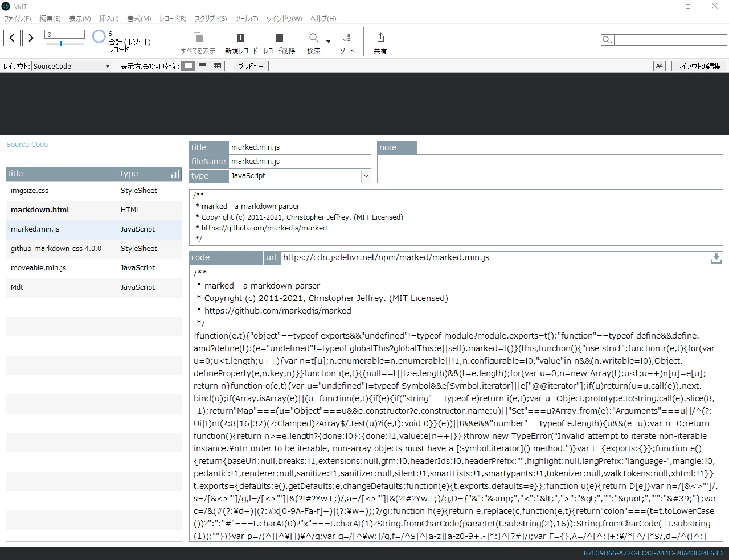Click the Source Code link

(27, 144)
